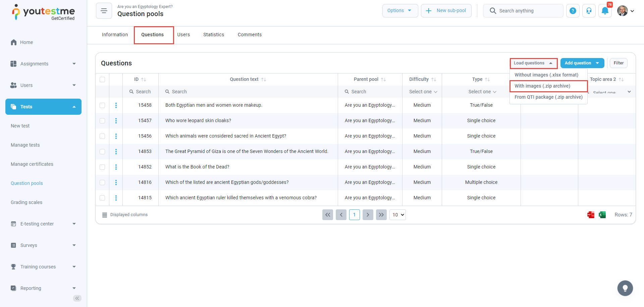Check the select-all questions checkbox
The height and width of the screenshot is (307, 644).
(102, 80)
